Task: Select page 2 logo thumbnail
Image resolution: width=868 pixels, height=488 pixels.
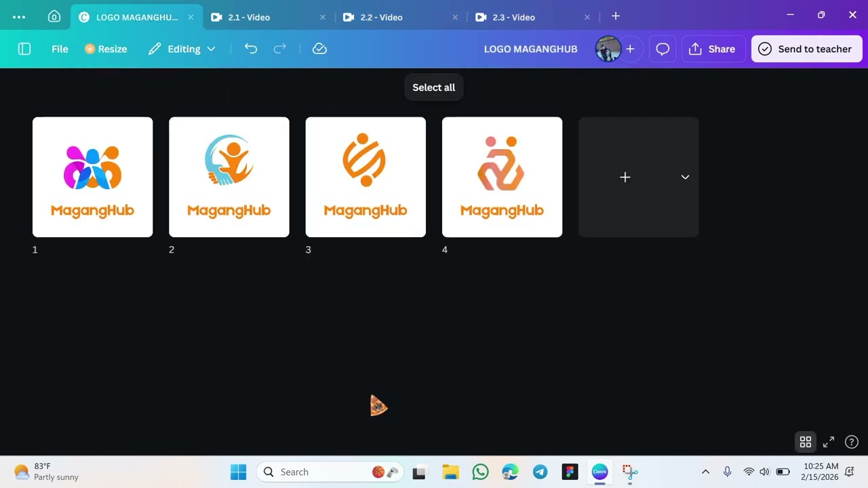Action: click(x=229, y=177)
